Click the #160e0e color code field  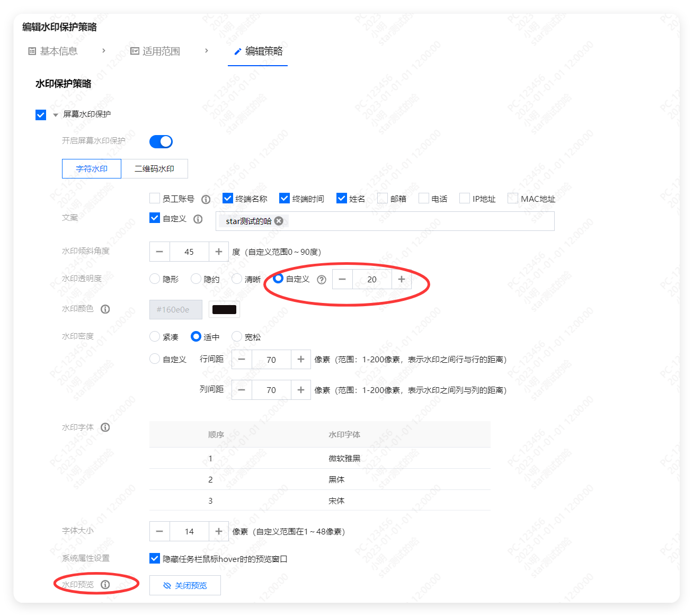pyautogui.click(x=176, y=309)
